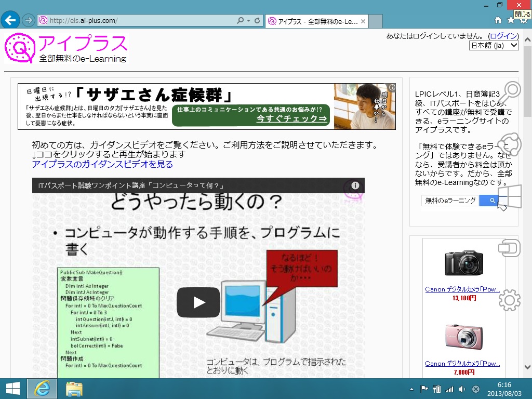This screenshot has width=532, height=399.
Task: Open アイプラスのガイダンスビデオを見る link
Action: coord(102,164)
